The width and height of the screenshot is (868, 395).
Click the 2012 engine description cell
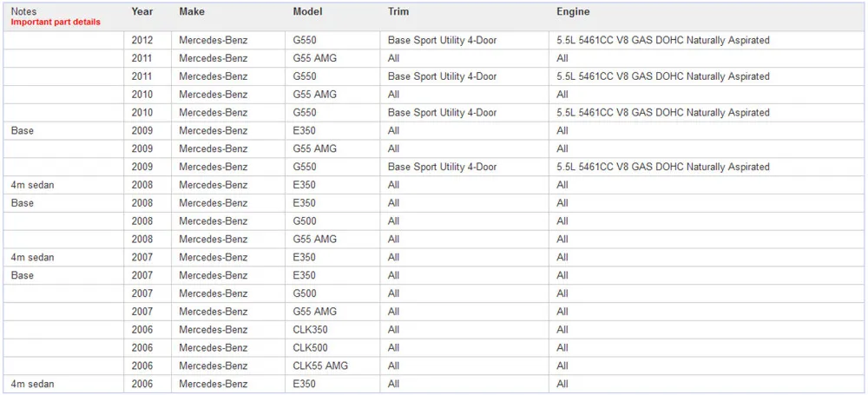pos(707,41)
